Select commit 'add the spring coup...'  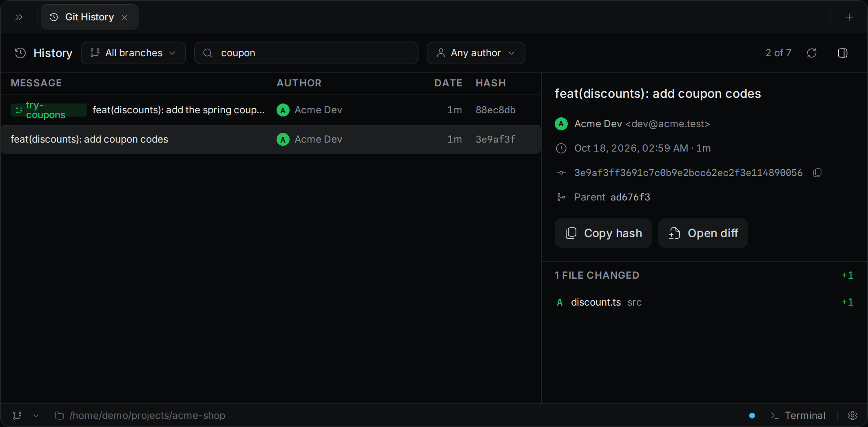(179, 110)
